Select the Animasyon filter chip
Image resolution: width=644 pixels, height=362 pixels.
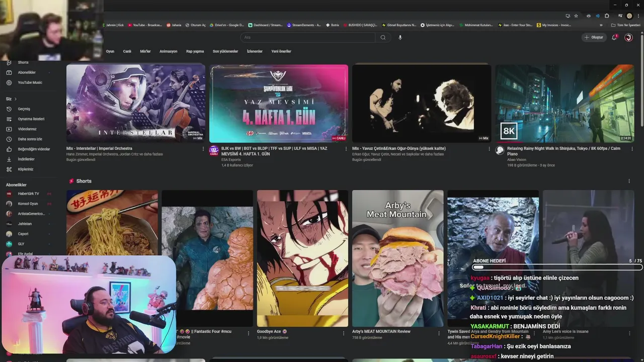click(x=168, y=51)
